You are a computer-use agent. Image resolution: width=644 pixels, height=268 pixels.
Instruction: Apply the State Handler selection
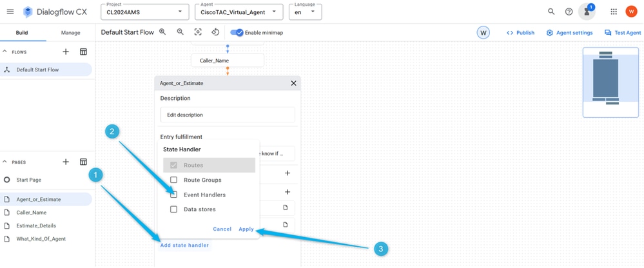[x=246, y=229]
